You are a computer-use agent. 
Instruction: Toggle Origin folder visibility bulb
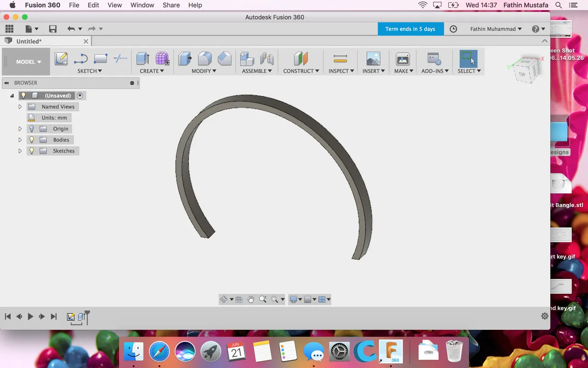pyautogui.click(x=32, y=129)
